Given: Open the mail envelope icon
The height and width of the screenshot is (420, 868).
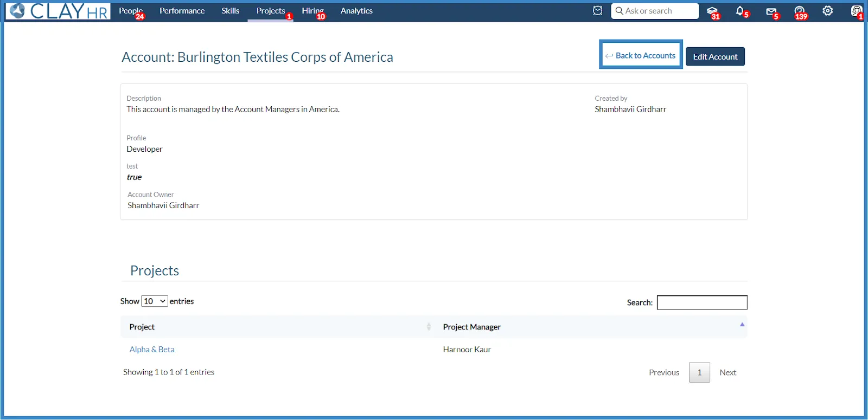Looking at the screenshot, I should coord(771,11).
